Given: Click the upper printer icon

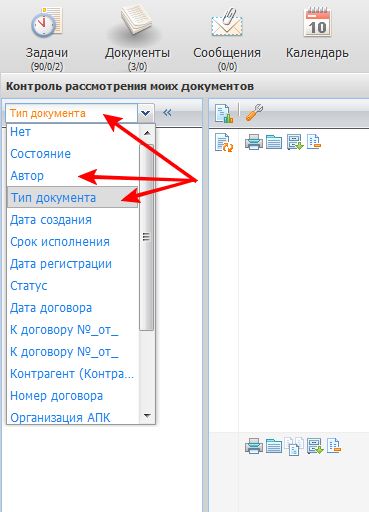Looking at the screenshot, I should pos(254,142).
